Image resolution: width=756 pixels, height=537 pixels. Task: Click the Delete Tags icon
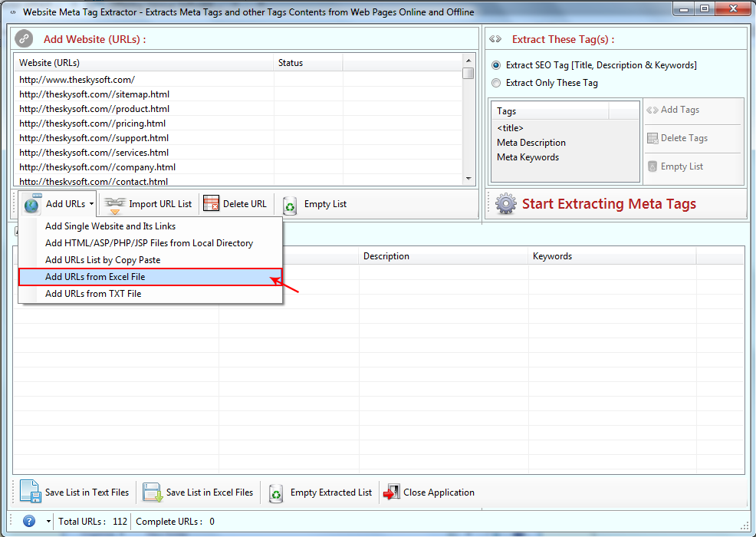point(652,139)
